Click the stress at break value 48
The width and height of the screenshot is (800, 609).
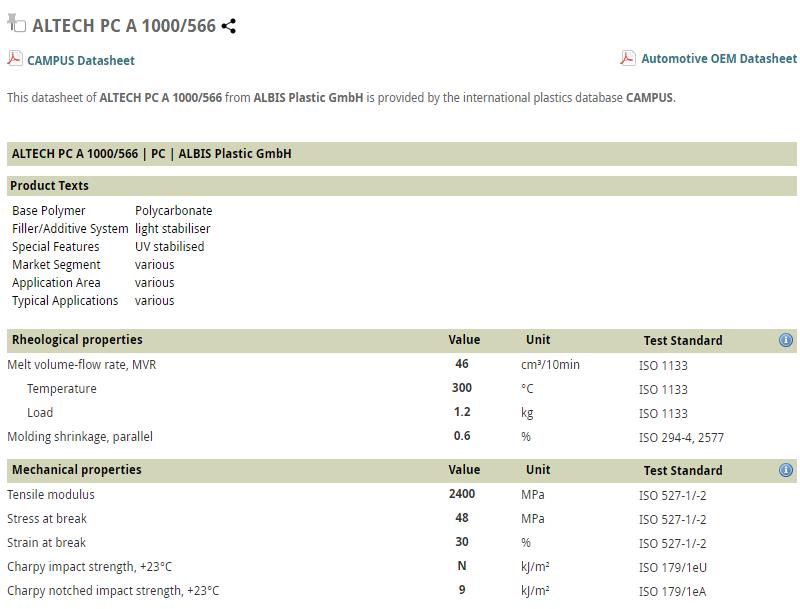coord(462,518)
